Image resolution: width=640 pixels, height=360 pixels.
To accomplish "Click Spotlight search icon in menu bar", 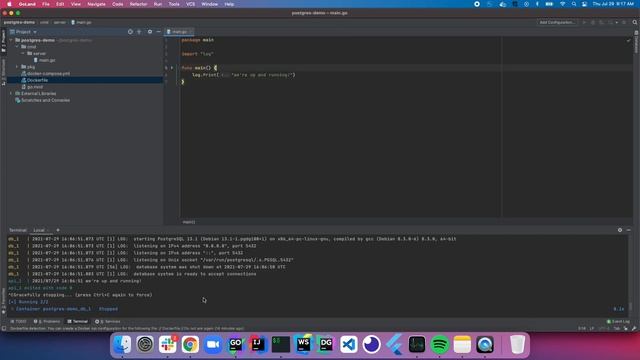I will 574,4.
